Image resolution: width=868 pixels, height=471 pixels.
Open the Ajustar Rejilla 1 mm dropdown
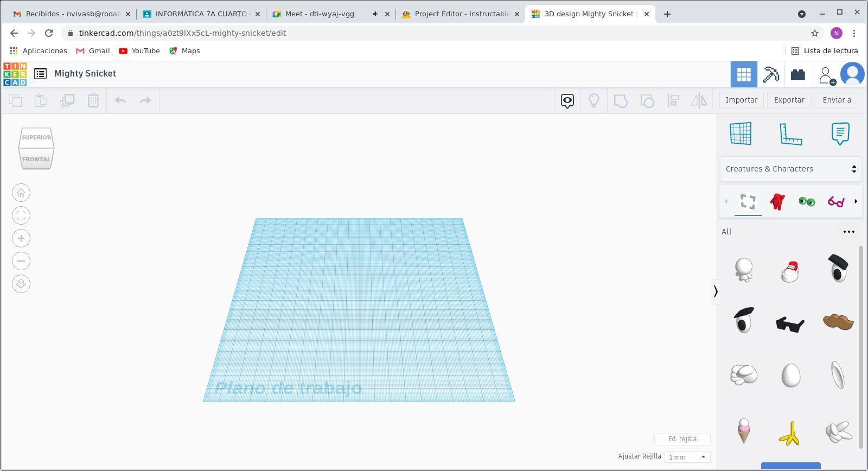[687, 457]
